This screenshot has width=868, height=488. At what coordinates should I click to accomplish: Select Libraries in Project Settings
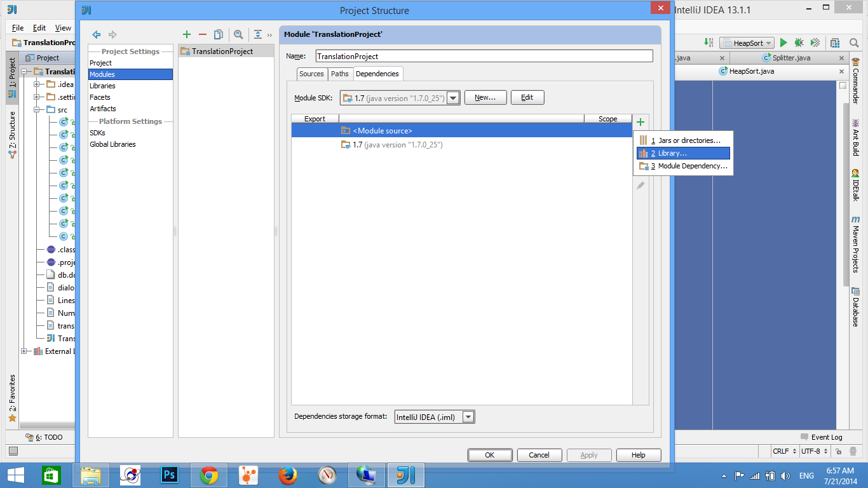tap(130, 86)
